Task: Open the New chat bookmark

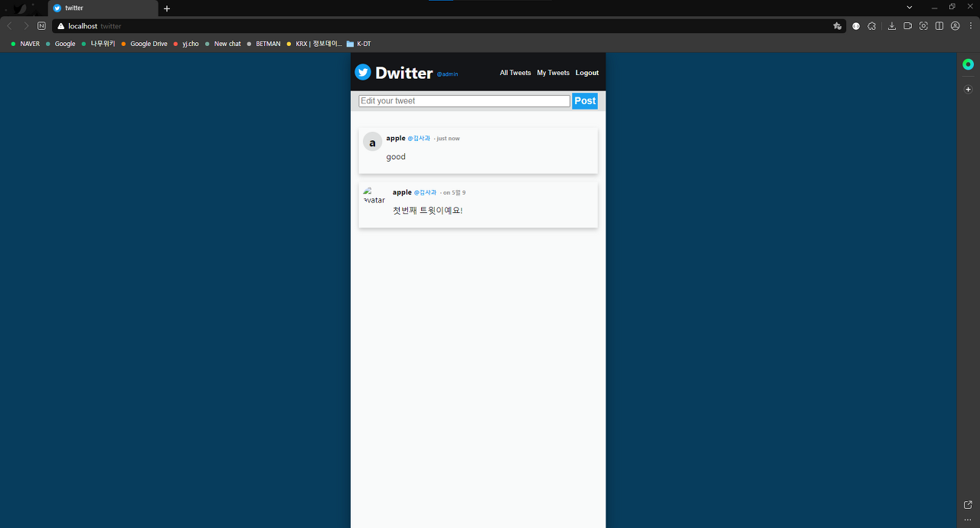Action: point(223,44)
